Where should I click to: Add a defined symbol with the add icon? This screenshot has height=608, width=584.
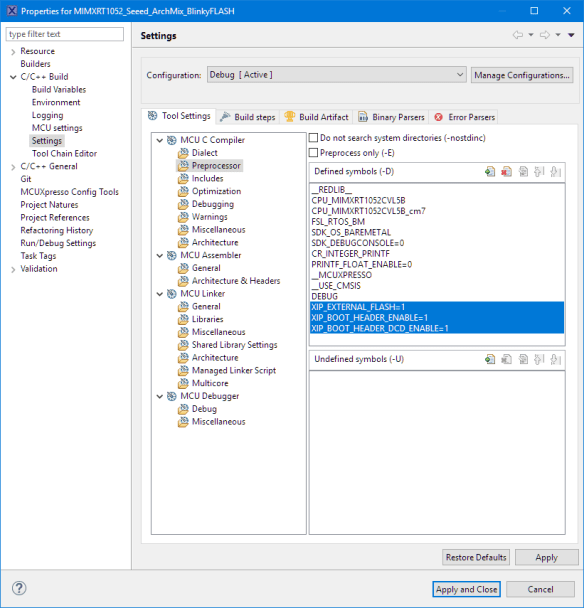coord(490,171)
